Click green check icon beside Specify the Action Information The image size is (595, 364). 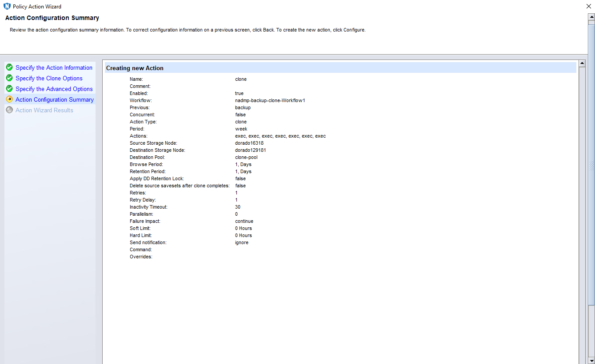(9, 67)
